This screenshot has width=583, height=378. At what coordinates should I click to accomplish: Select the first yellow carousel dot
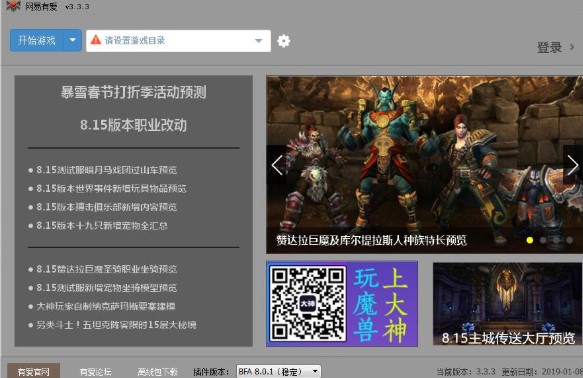(x=530, y=240)
